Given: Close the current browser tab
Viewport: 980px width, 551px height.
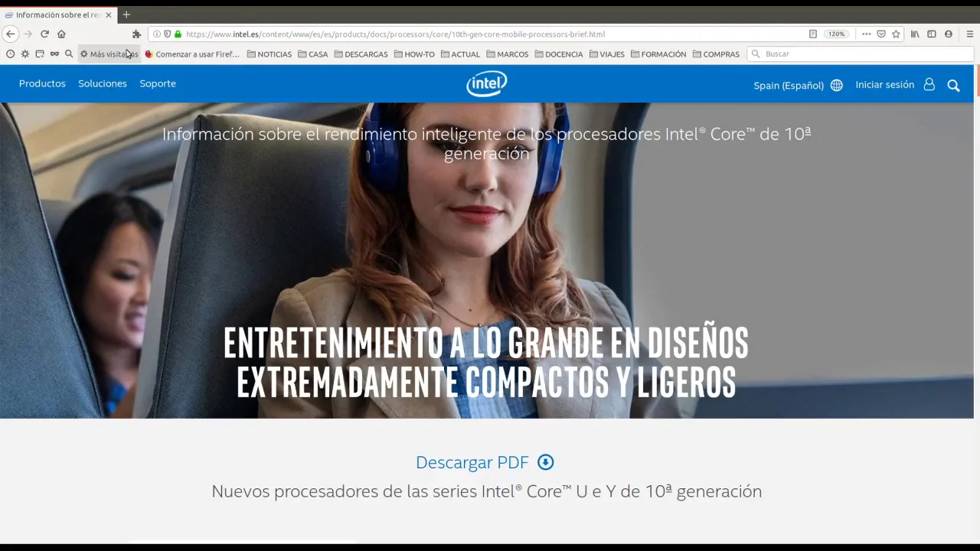Looking at the screenshot, I should pyautogui.click(x=108, y=15).
